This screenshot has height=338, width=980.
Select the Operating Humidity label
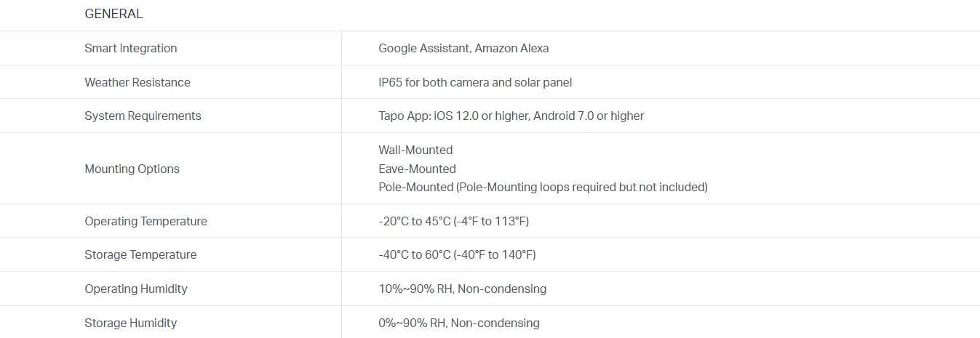point(136,289)
